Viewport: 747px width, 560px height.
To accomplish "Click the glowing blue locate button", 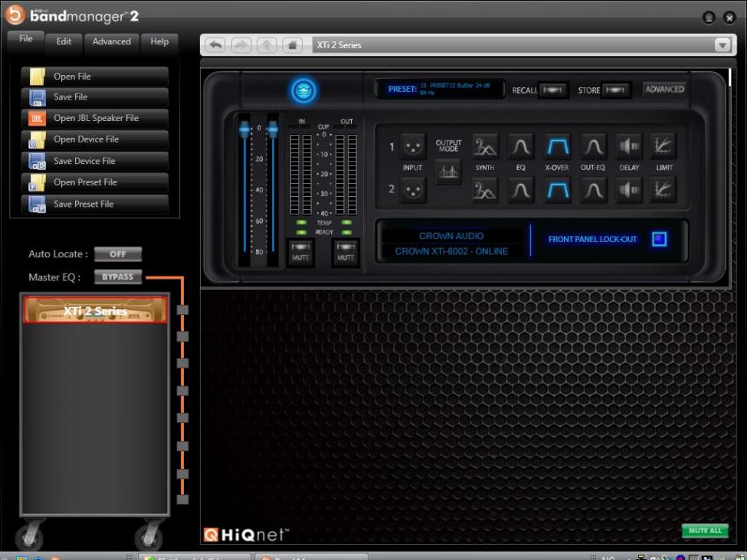I will (x=303, y=90).
